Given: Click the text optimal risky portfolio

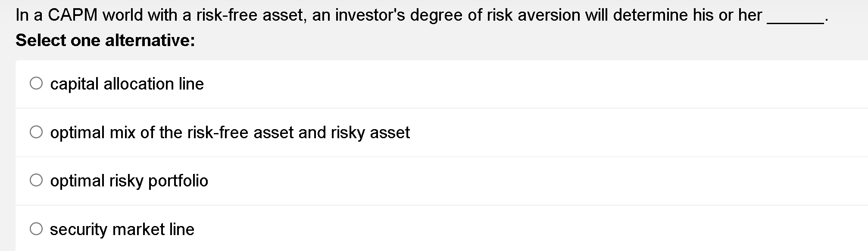Looking at the screenshot, I should pos(129,181).
